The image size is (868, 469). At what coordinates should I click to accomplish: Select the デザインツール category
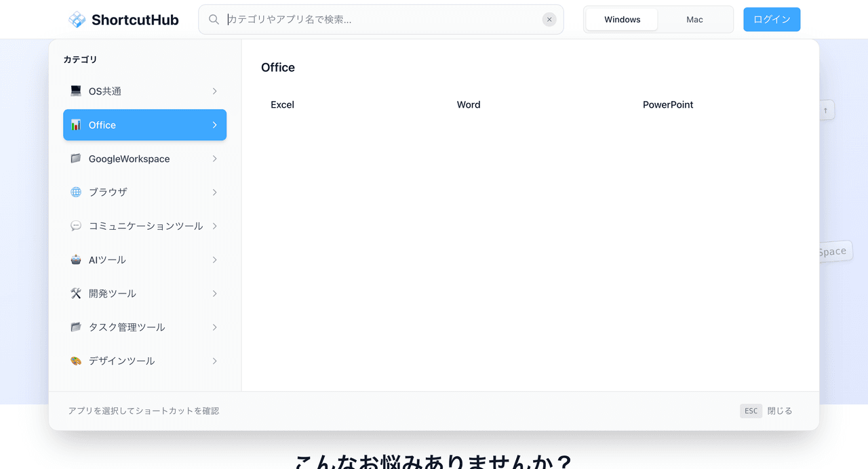coord(144,361)
